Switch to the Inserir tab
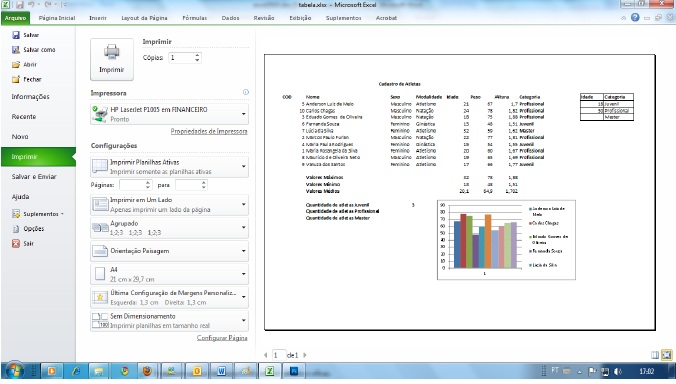 click(x=98, y=18)
